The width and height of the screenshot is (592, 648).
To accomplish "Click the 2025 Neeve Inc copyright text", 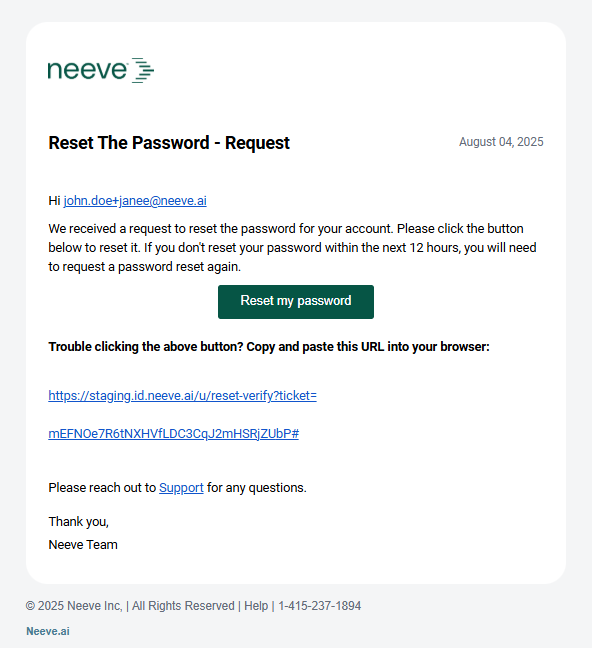I will click(74, 606).
